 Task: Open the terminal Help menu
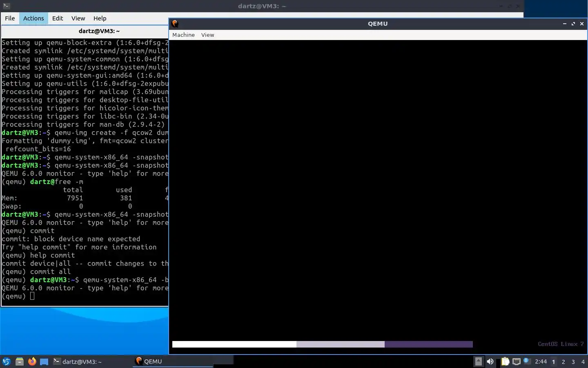click(x=100, y=18)
